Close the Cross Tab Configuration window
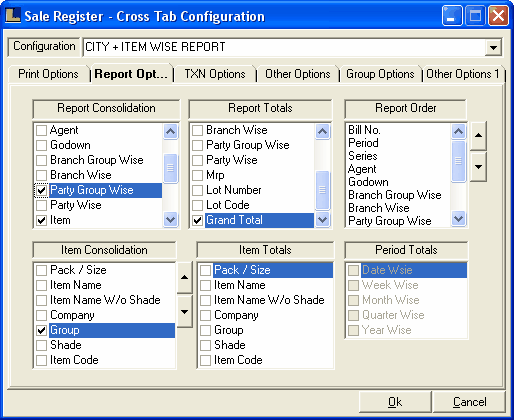The height and width of the screenshot is (420, 514). click(498, 16)
